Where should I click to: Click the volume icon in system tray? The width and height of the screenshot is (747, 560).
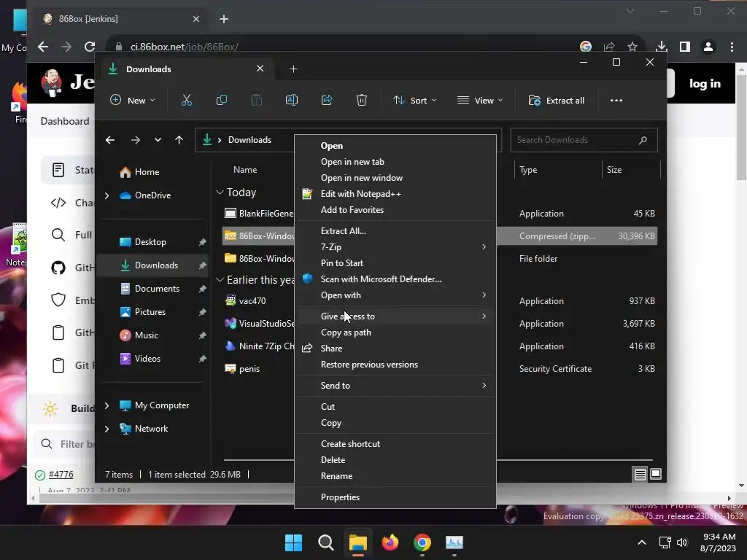click(x=682, y=542)
